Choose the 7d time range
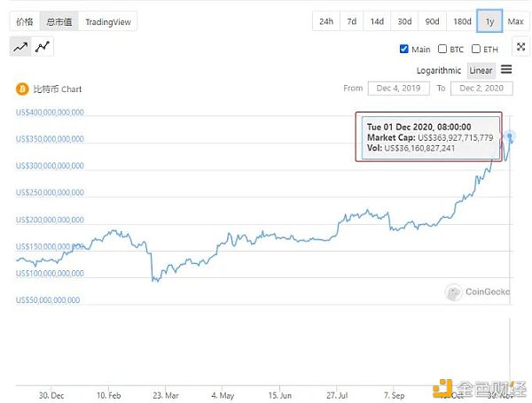The height and width of the screenshot is (403, 532). (352, 21)
